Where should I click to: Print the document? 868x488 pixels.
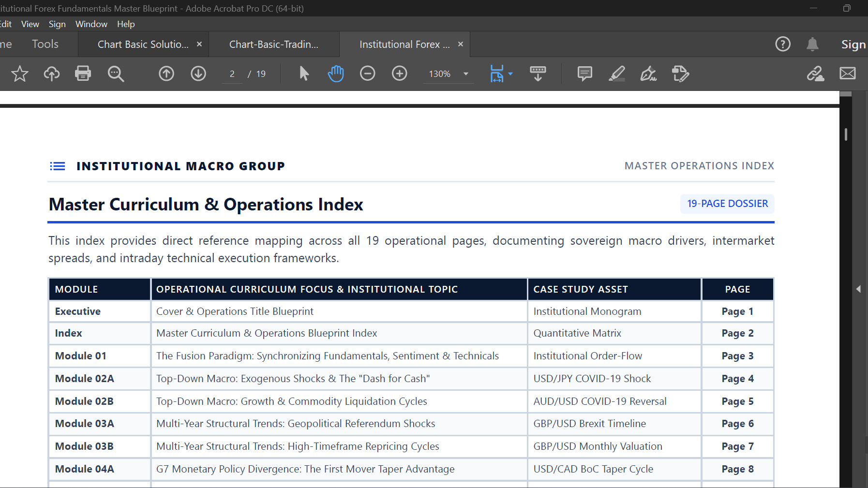[x=83, y=74]
